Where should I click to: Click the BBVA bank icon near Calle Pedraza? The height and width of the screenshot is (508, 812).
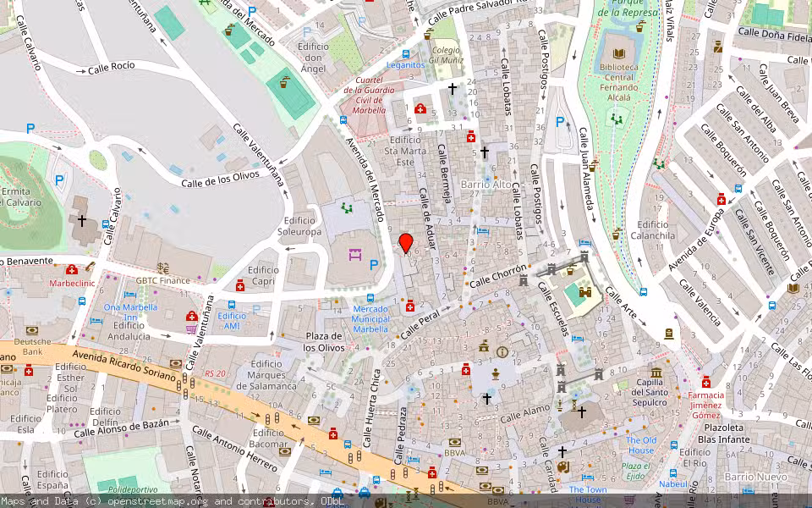point(455,443)
